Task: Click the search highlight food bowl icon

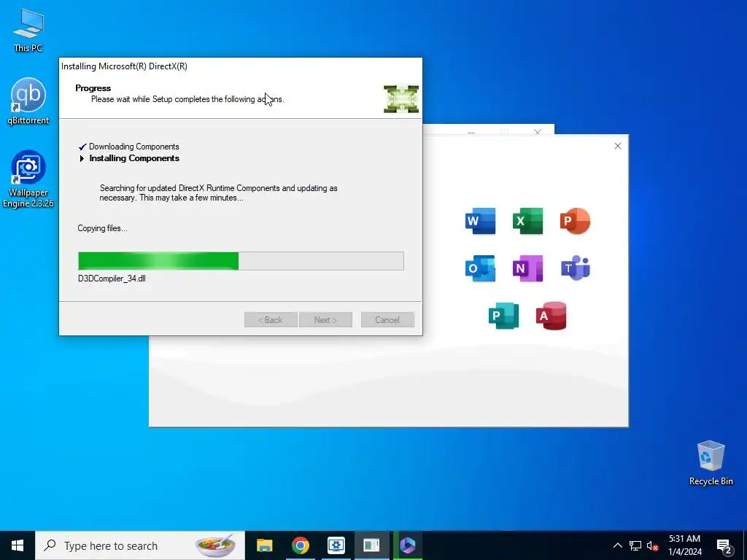Action: coord(215,545)
